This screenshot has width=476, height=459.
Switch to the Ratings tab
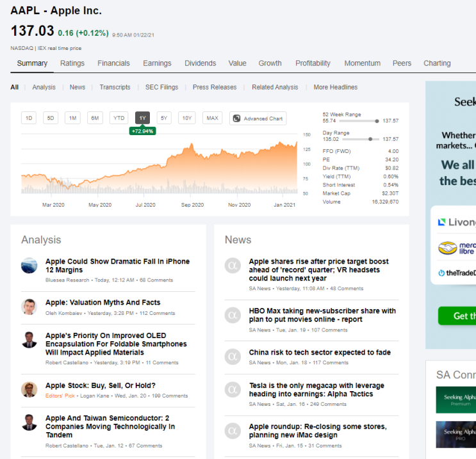click(x=72, y=63)
